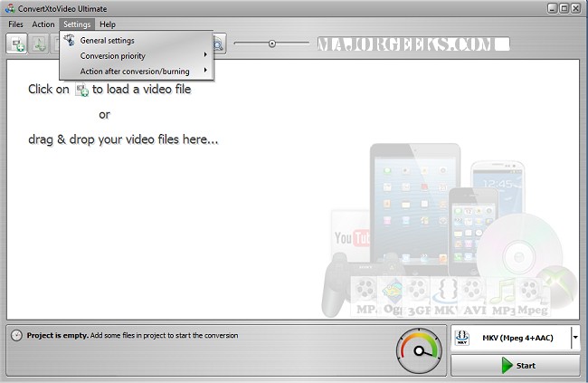Viewport: 588px width, 383px height.
Task: Select the MKV (Mpeg 4+AAC) output profile box
Action: click(516, 338)
